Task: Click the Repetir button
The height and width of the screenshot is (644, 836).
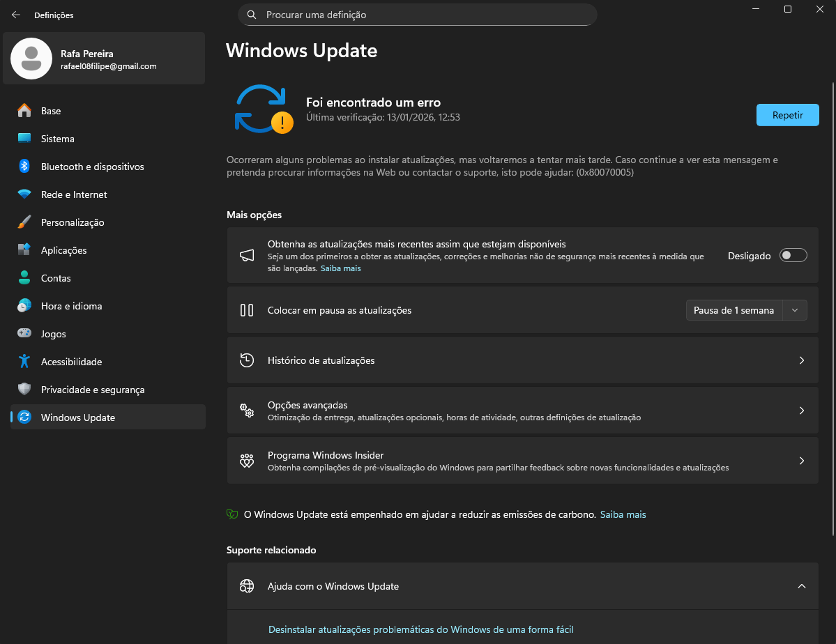Action: pos(787,115)
